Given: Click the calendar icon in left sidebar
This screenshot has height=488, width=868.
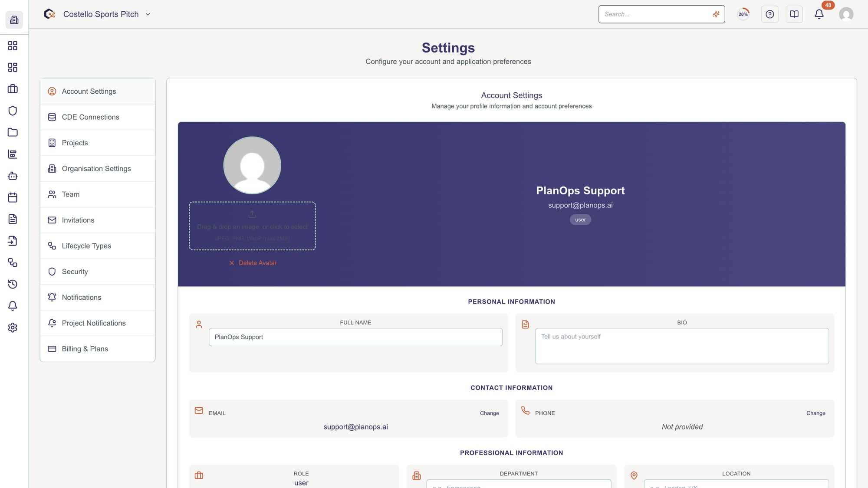Looking at the screenshot, I should pyautogui.click(x=13, y=198).
